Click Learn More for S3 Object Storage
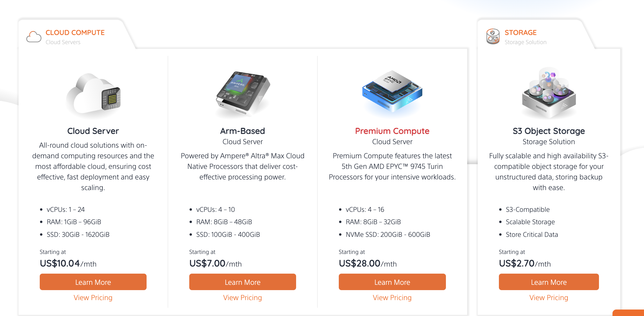The height and width of the screenshot is (316, 644). pyautogui.click(x=549, y=282)
